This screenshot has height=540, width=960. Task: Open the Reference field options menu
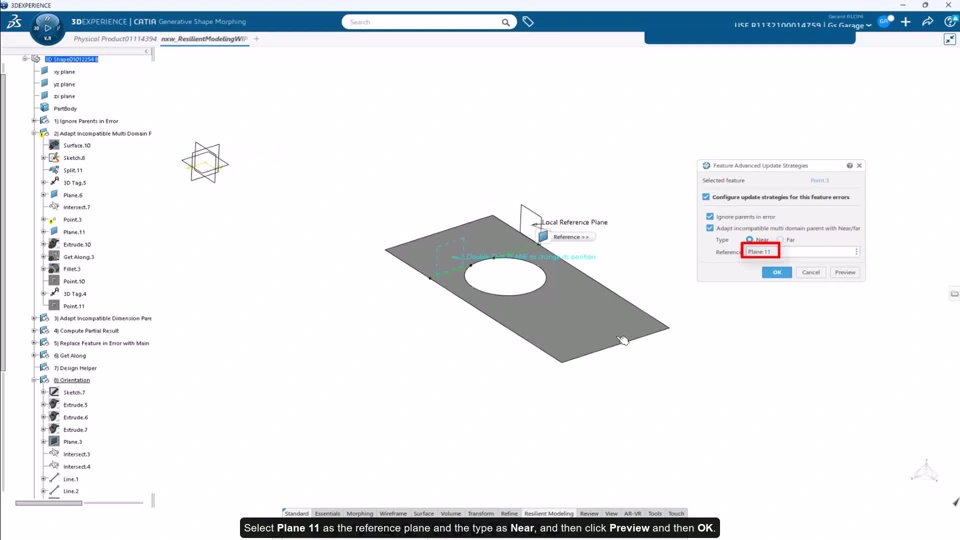(x=856, y=252)
